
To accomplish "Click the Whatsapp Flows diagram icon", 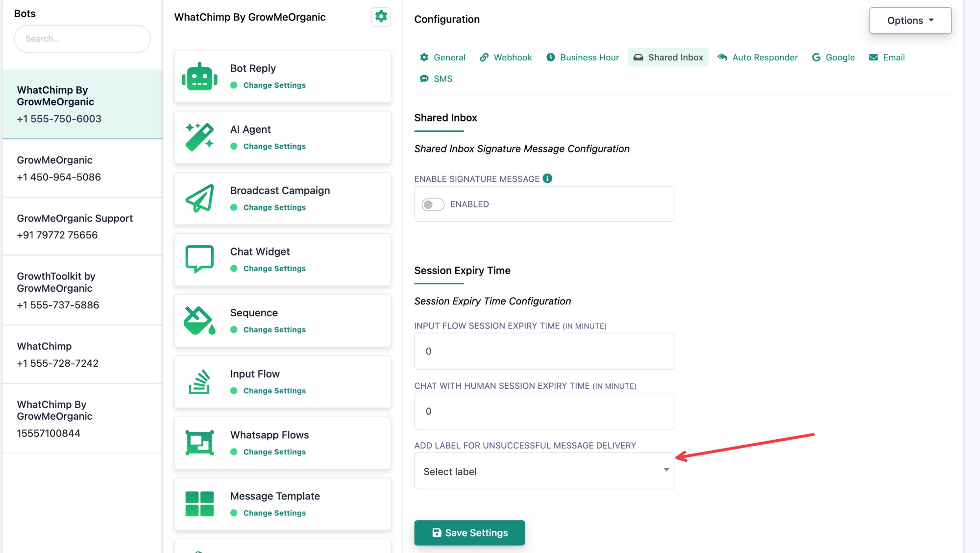I will [x=199, y=443].
